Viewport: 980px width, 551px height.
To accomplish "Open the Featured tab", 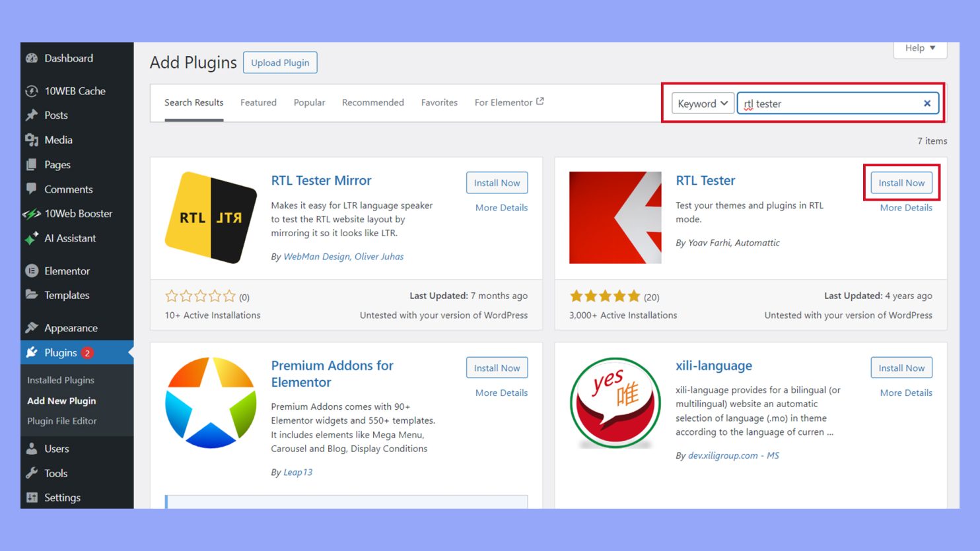I will [x=258, y=102].
